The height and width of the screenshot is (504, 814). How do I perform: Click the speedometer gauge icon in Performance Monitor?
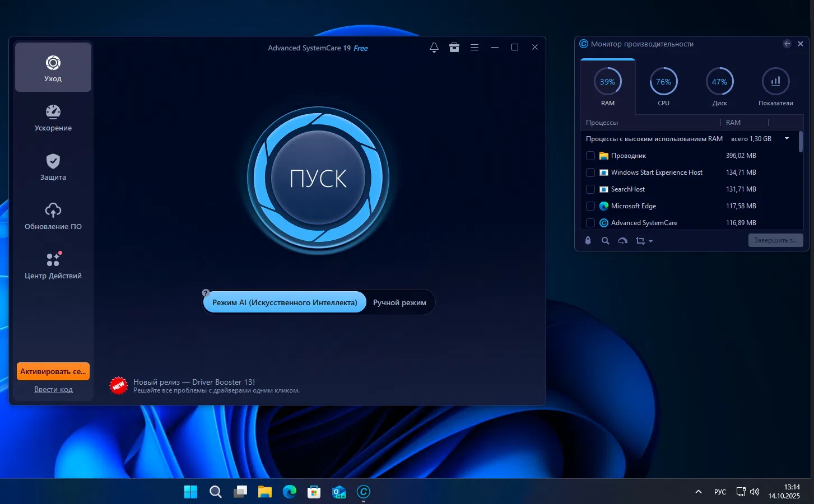pos(622,241)
